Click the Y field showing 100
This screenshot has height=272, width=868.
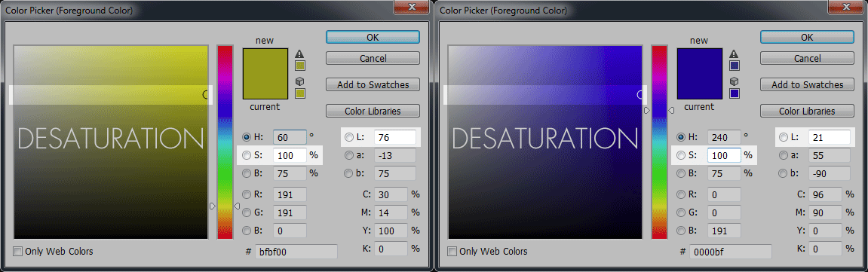(x=391, y=231)
